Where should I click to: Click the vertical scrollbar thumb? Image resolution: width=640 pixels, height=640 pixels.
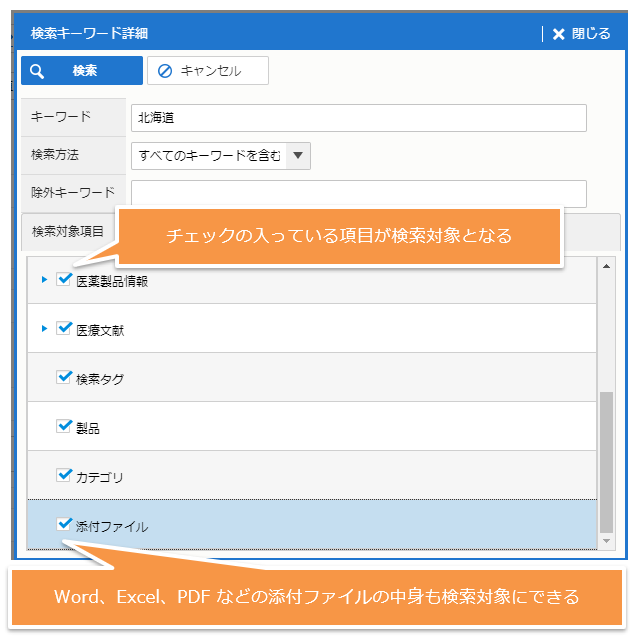click(x=607, y=460)
